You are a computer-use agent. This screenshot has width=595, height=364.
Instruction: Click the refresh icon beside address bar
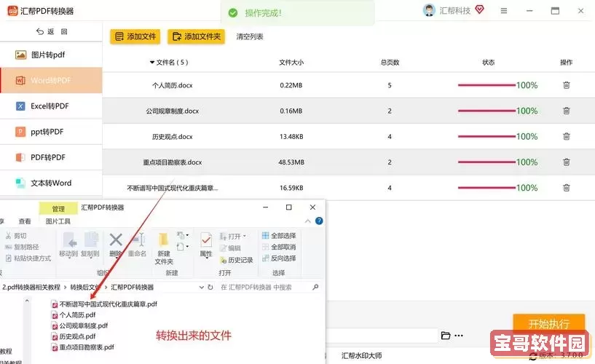(x=210, y=288)
